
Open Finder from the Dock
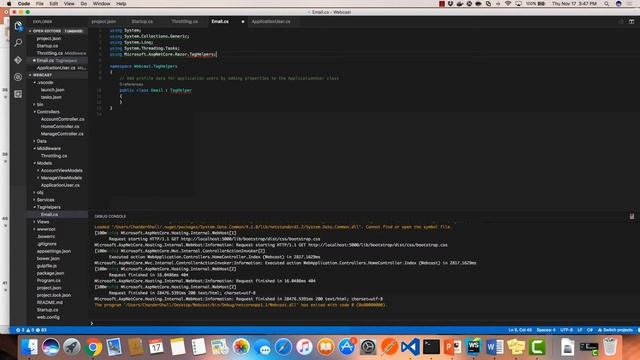pyautogui.click(x=30, y=347)
